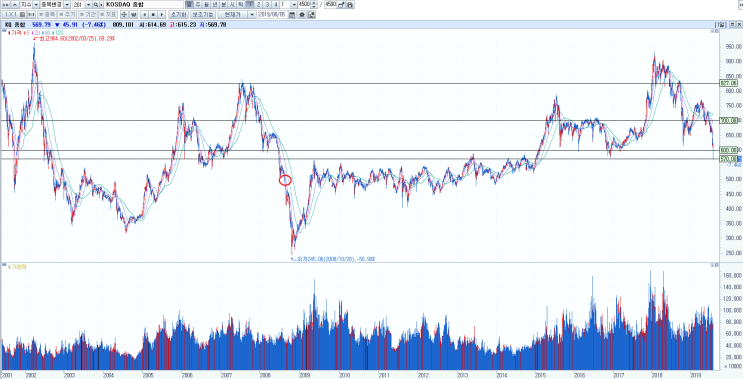Select the 시 (hour) period button
743x379 pixels.
(232, 4)
